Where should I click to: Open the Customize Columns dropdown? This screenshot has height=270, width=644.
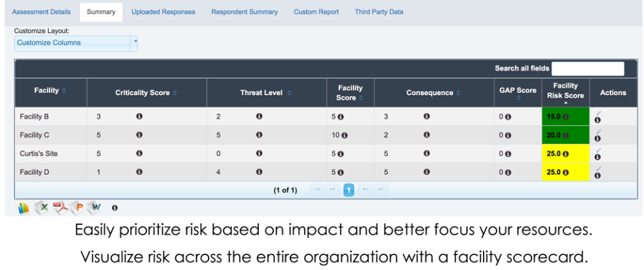click(76, 43)
